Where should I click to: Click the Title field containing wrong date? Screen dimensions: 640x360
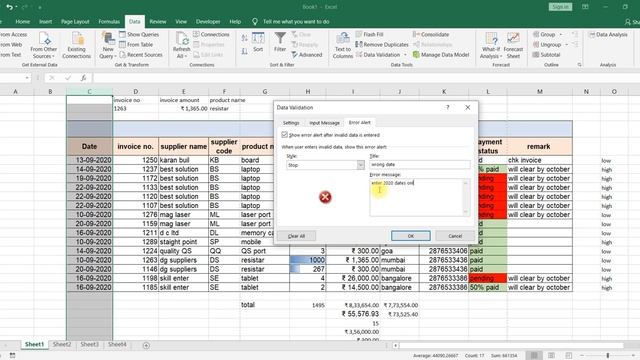click(x=420, y=164)
